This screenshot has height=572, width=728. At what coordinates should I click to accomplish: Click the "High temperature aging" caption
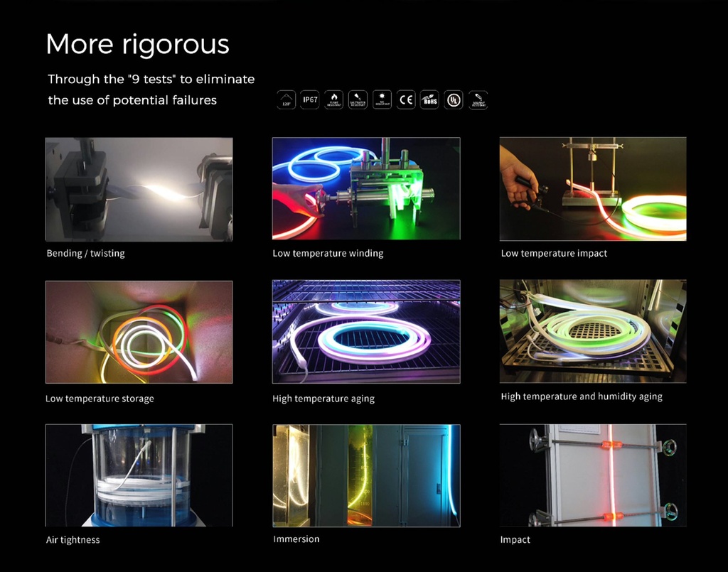click(x=323, y=399)
